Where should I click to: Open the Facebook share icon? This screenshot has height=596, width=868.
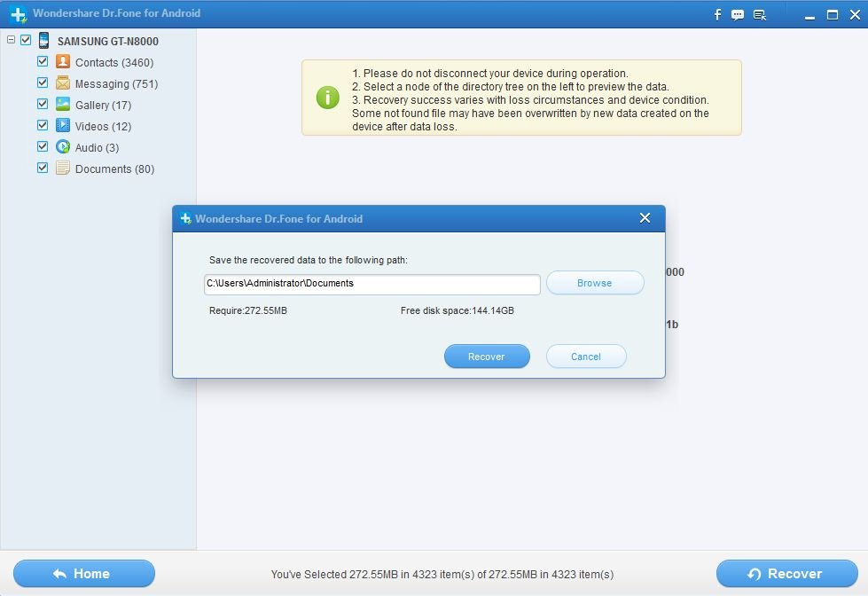[717, 14]
